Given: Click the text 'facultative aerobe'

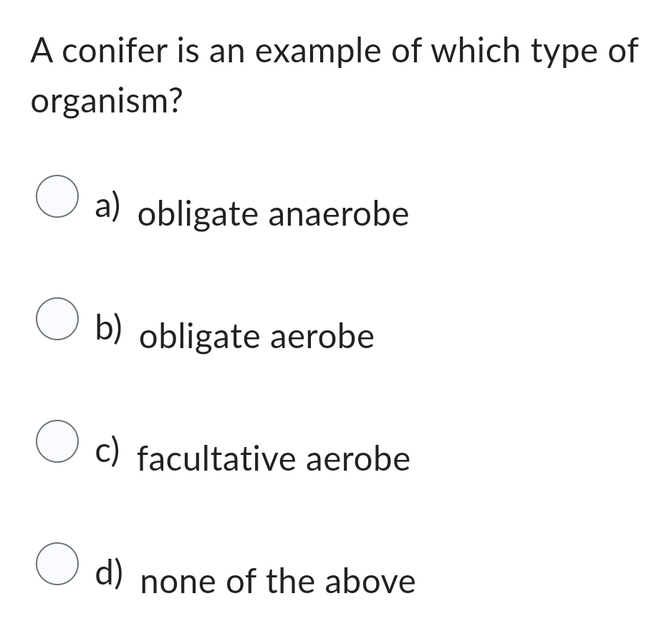Looking at the screenshot, I should [x=274, y=458].
